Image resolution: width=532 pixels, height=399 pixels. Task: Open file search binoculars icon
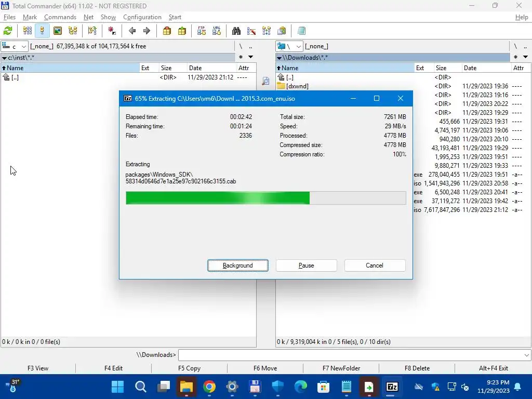[x=236, y=31]
